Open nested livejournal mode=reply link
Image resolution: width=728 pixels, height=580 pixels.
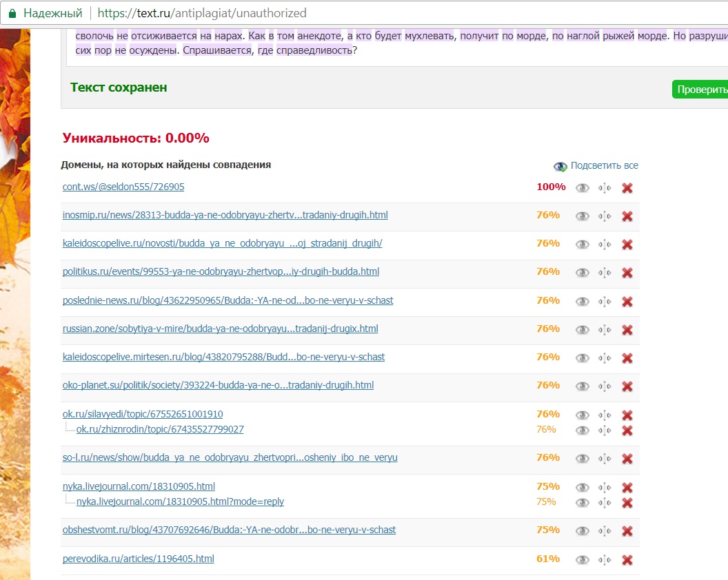point(180,501)
